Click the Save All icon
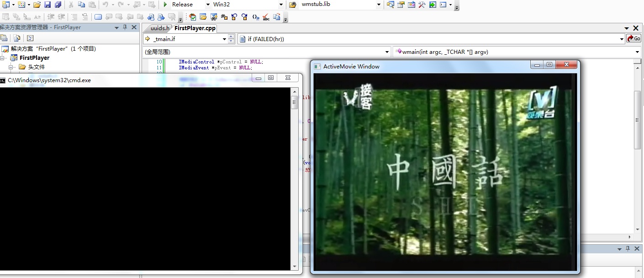644x278 pixels. 58,5
